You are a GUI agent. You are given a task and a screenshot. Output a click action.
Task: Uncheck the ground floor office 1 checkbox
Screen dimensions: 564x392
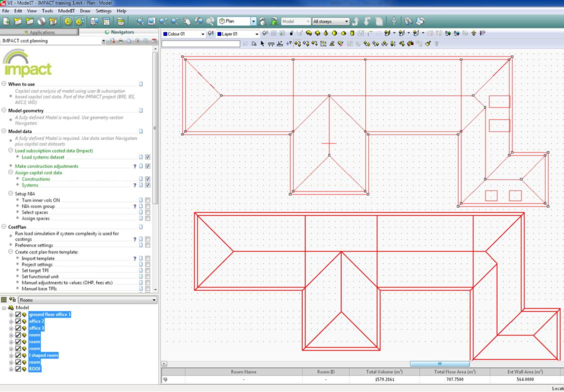pyautogui.click(x=18, y=315)
